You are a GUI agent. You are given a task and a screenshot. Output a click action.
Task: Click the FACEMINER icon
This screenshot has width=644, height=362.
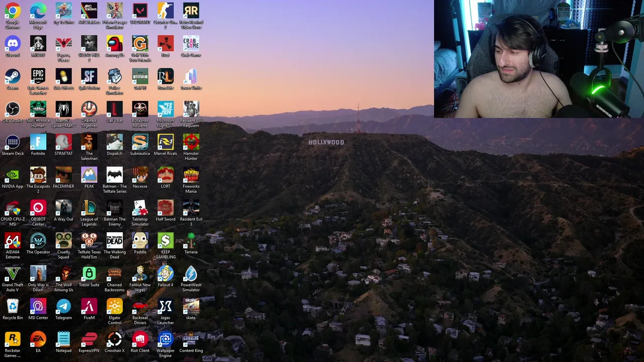point(63,177)
